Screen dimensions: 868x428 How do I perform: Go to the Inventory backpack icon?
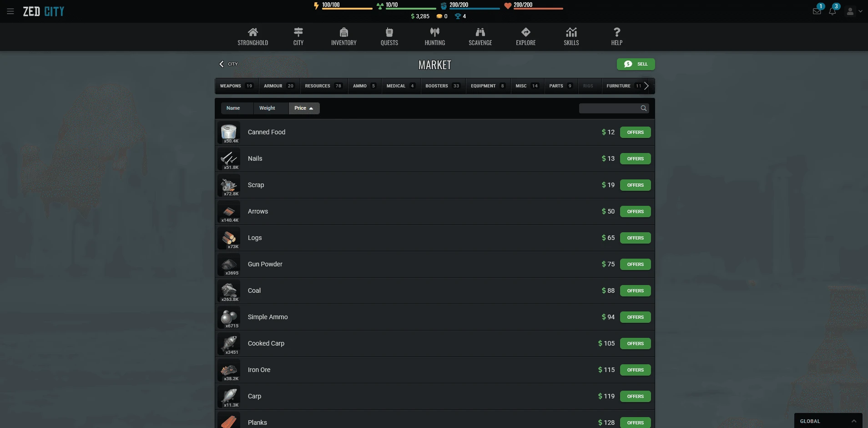343,32
